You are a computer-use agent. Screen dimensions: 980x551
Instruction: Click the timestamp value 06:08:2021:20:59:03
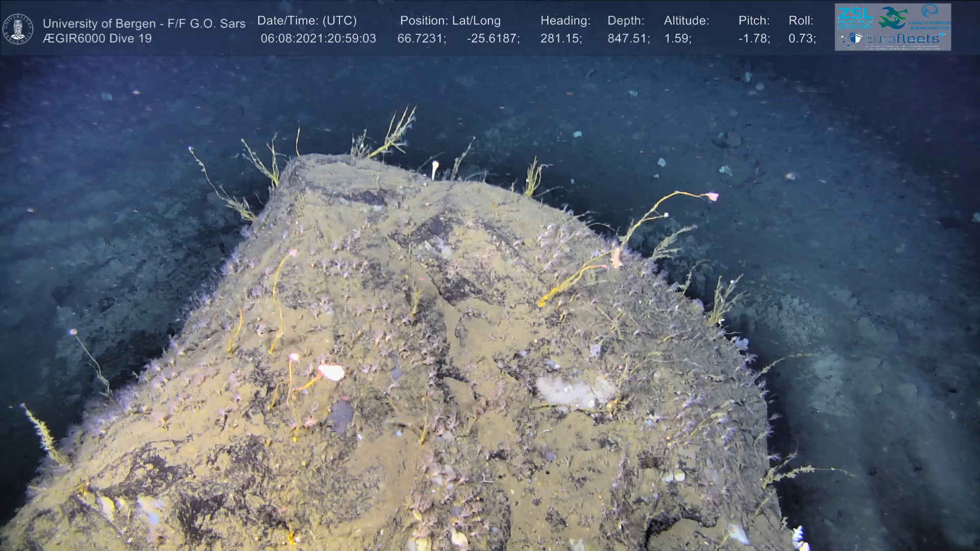pos(318,39)
